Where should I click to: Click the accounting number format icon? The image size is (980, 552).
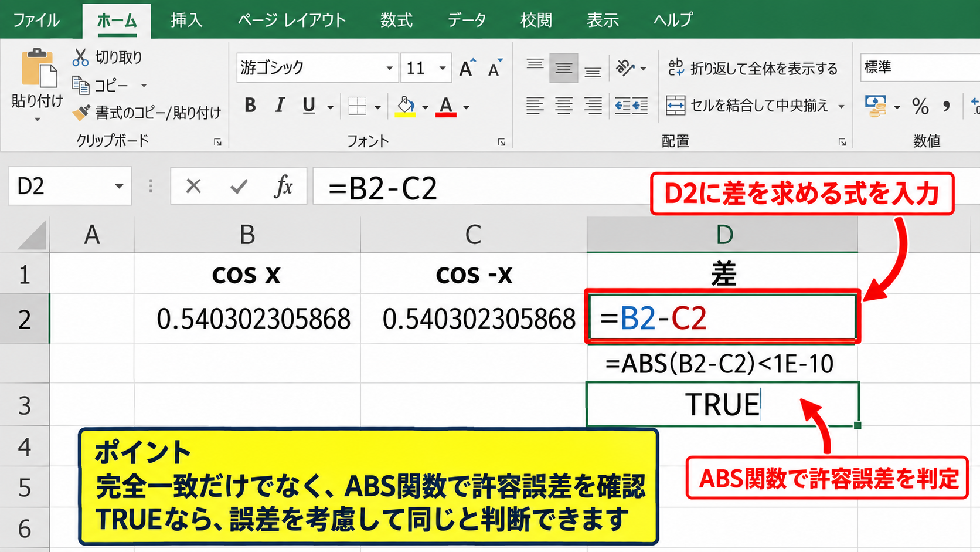(876, 106)
